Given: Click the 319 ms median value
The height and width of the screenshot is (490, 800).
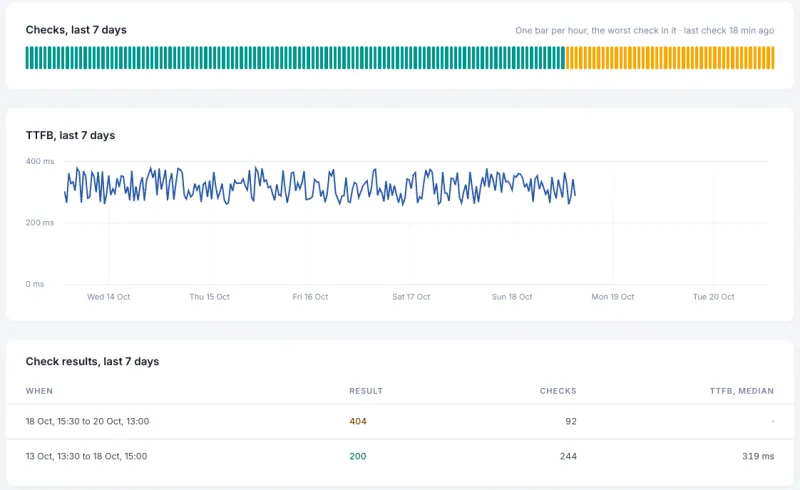Looking at the screenshot, I should click(x=758, y=456).
